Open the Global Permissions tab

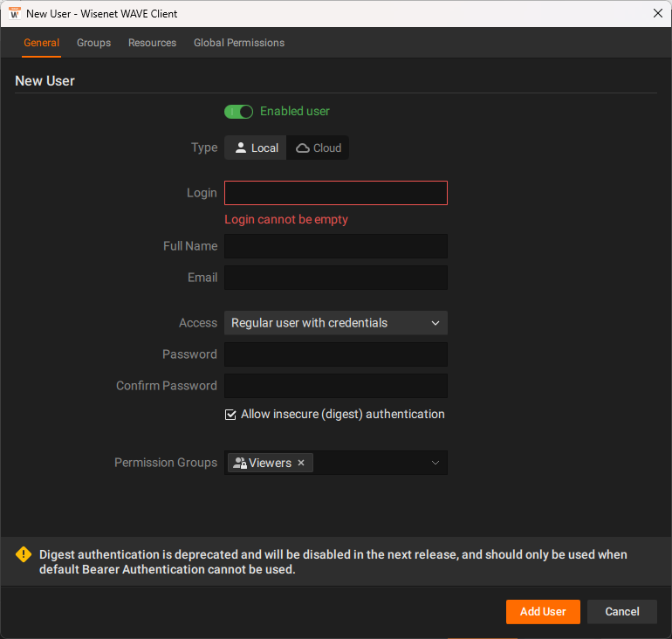[239, 43]
